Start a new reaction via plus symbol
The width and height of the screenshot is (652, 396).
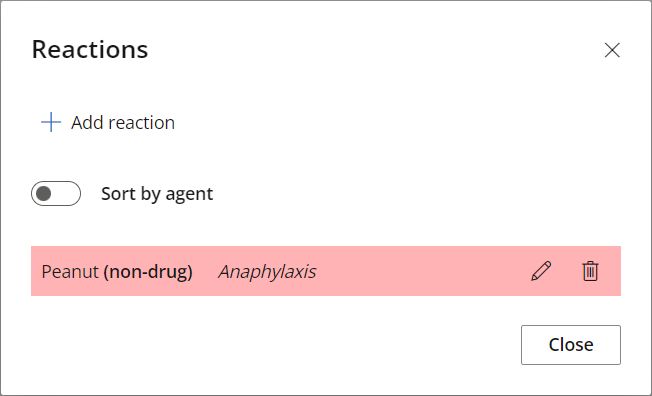click(x=51, y=122)
